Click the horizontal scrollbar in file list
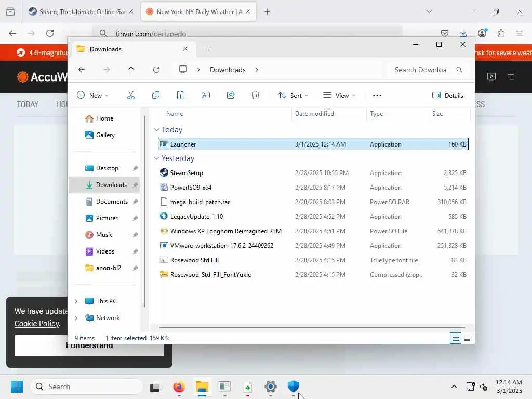Image resolution: width=532 pixels, height=399 pixels. [312, 328]
